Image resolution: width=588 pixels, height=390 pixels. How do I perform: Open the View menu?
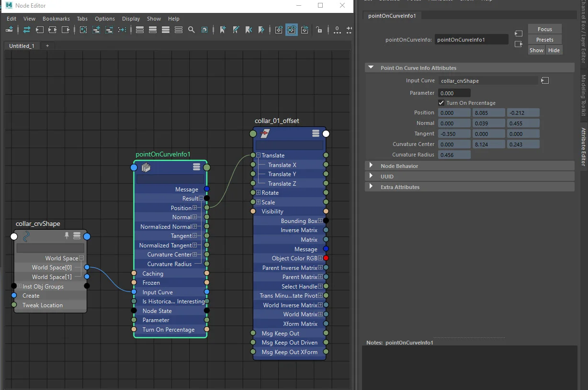[29, 19]
